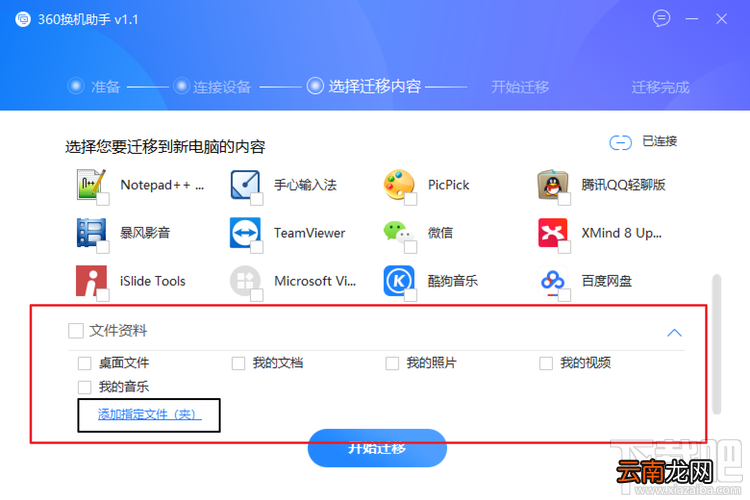Click the iSlide Tools label
This screenshot has width=750, height=500.
click(153, 281)
